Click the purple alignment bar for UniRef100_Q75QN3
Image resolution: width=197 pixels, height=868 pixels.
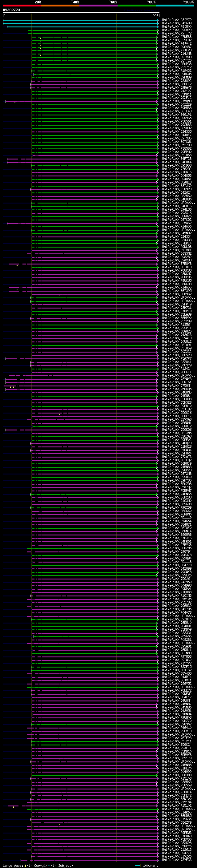pyautogui.click(x=82, y=101)
